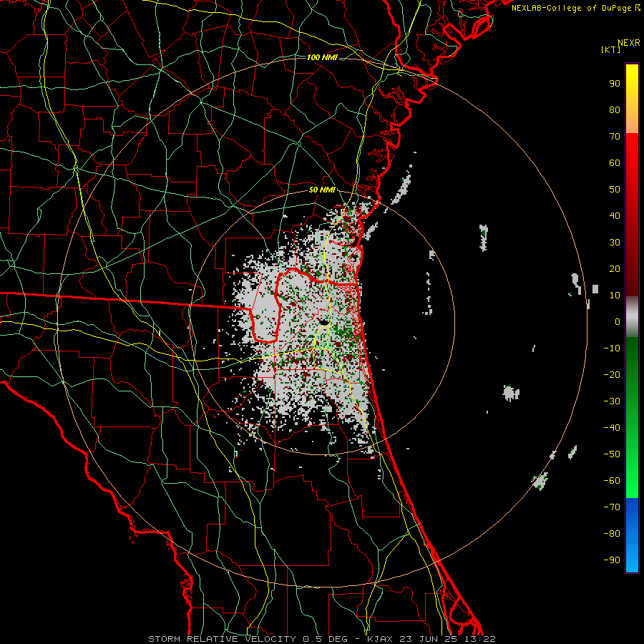
Task: Click the 50 value on the velocity scale
Action: tap(615, 190)
